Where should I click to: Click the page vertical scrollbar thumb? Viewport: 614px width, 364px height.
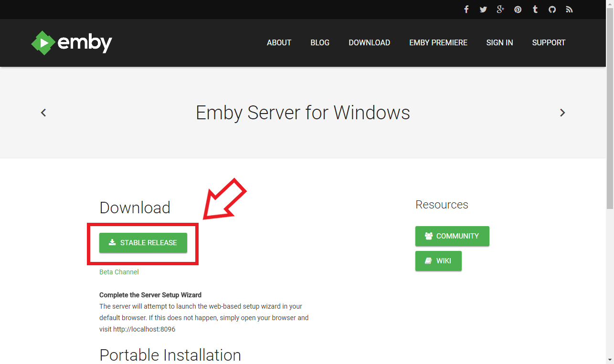point(610,108)
